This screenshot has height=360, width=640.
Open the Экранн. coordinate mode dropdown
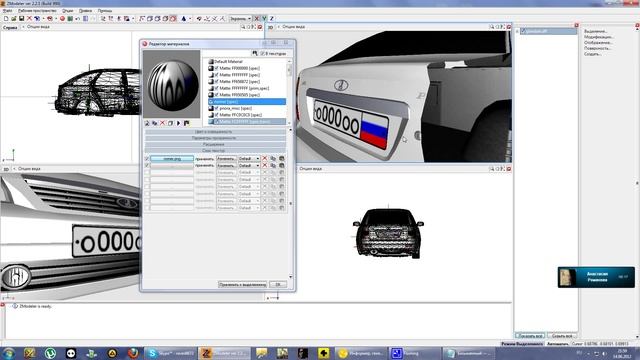[240, 18]
